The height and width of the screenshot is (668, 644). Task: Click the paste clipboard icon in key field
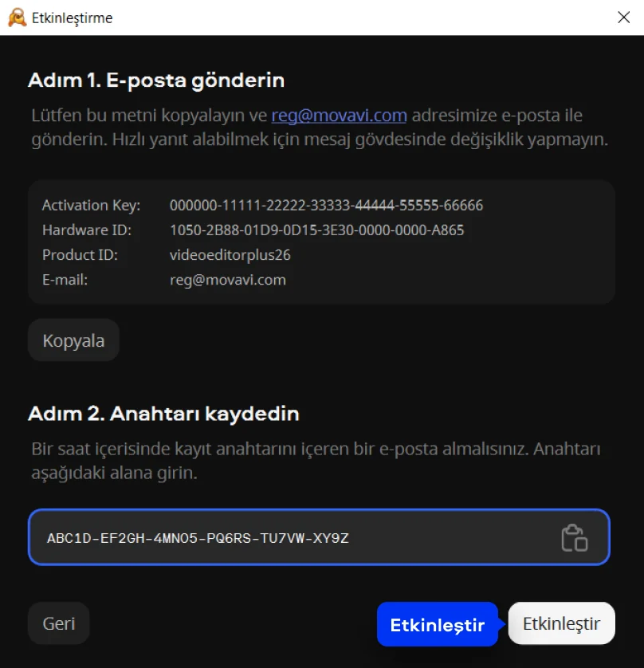click(x=574, y=538)
